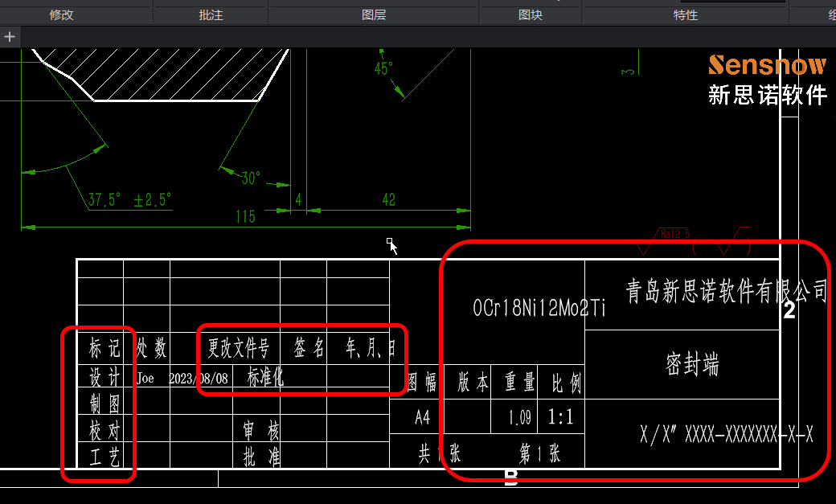
Task: Click the Sensnow logo watermark
Action: [767, 65]
